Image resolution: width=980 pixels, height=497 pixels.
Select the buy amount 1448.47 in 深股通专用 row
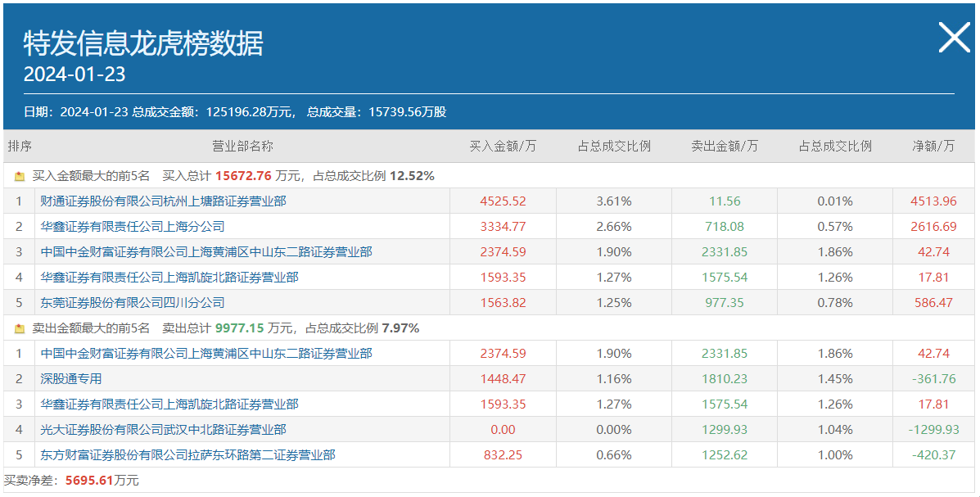pos(504,379)
